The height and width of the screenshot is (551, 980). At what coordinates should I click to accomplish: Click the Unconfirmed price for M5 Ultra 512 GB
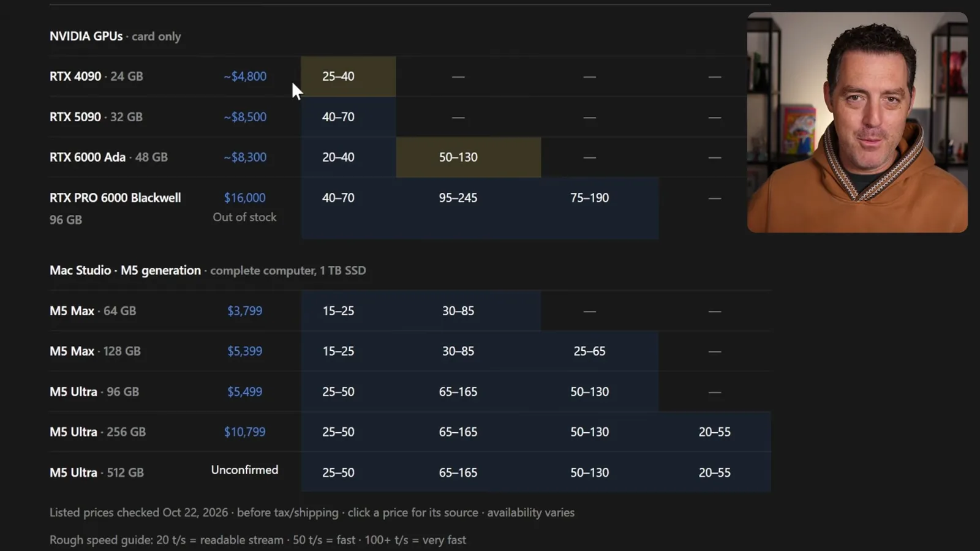(x=245, y=470)
